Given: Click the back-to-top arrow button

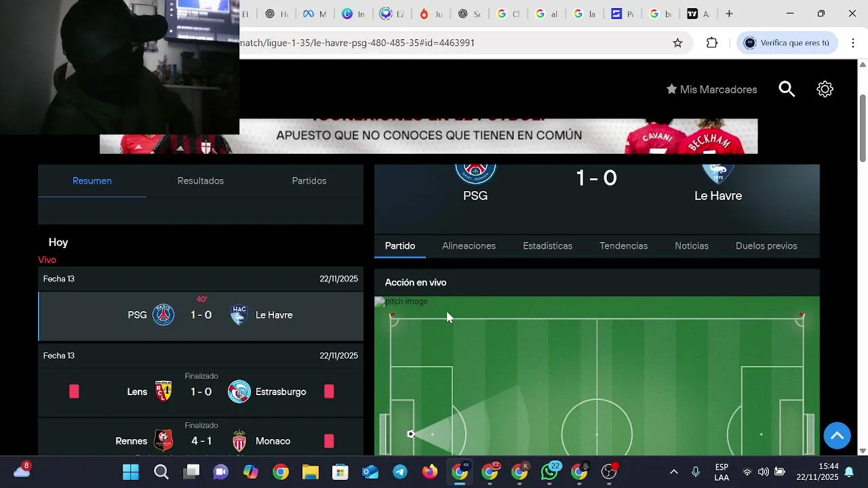Looking at the screenshot, I should tap(837, 435).
